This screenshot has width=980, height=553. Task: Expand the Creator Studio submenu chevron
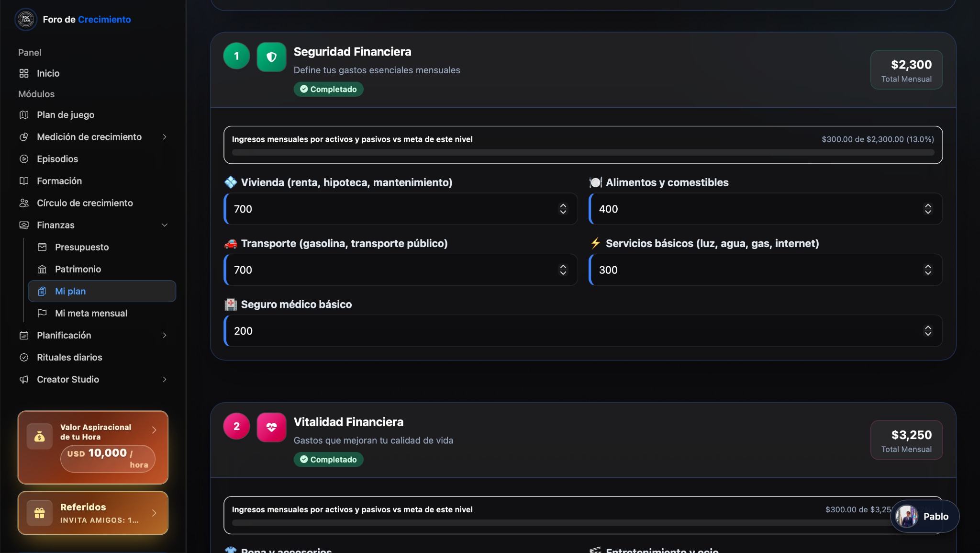[165, 379]
